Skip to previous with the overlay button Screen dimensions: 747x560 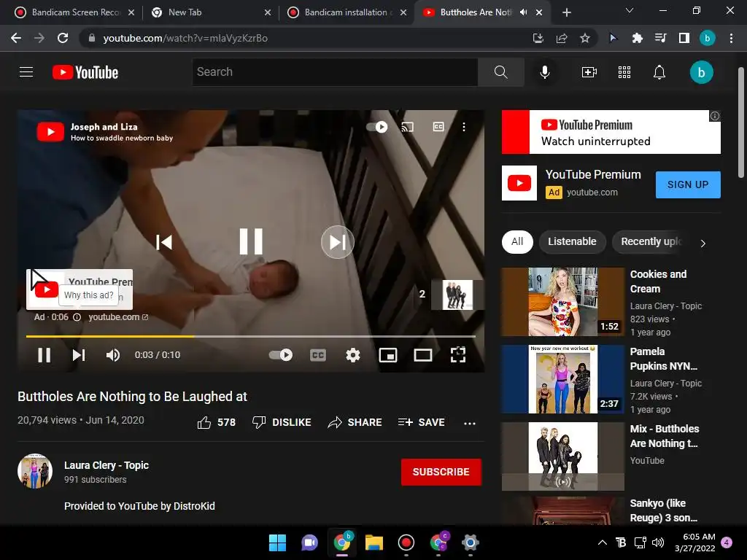coord(164,242)
